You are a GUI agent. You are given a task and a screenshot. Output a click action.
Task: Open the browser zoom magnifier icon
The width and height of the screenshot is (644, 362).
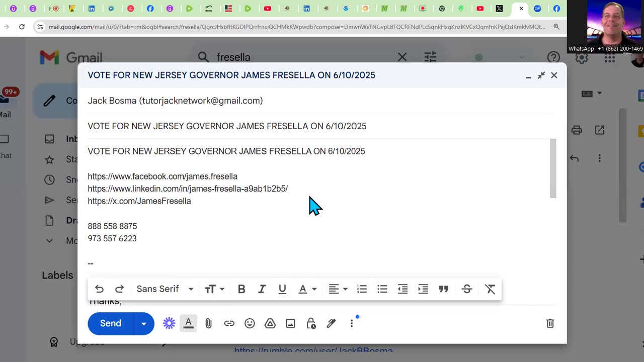click(556, 27)
